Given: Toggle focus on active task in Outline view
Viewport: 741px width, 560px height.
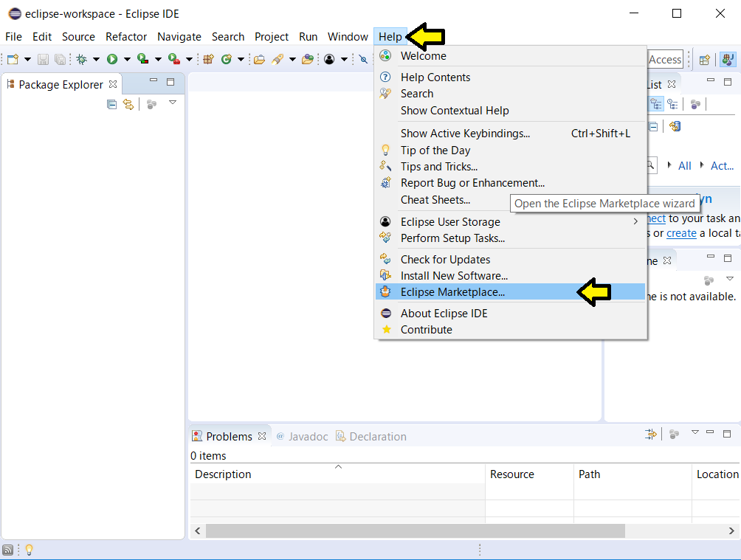Looking at the screenshot, I should click(x=709, y=280).
